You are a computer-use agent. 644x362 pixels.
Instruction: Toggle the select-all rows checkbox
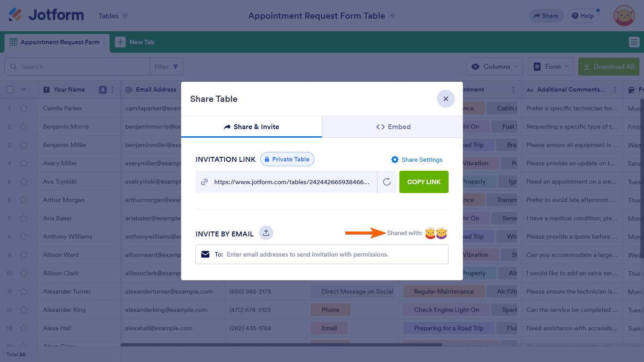[x=10, y=89]
